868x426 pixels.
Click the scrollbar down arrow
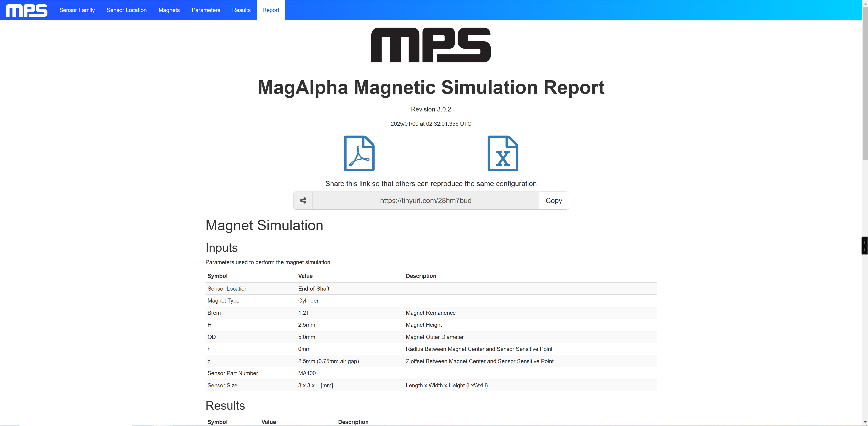(865, 422)
